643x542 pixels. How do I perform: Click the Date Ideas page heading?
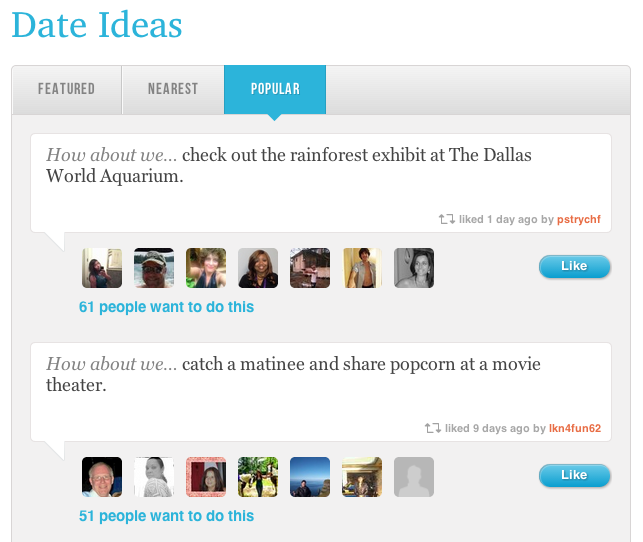(x=97, y=25)
